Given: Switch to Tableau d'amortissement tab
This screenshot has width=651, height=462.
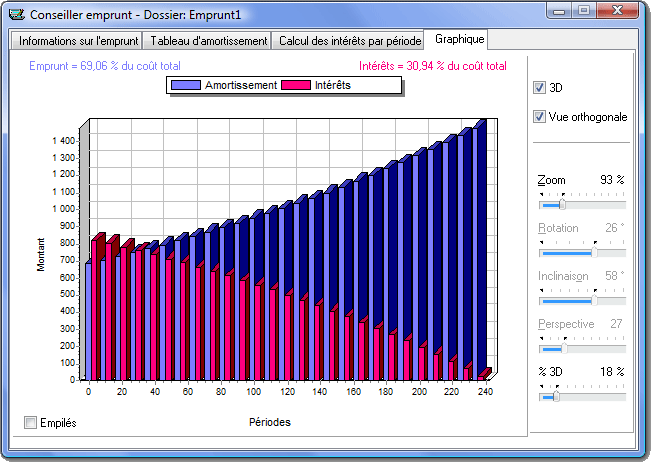Looking at the screenshot, I should tap(208, 41).
